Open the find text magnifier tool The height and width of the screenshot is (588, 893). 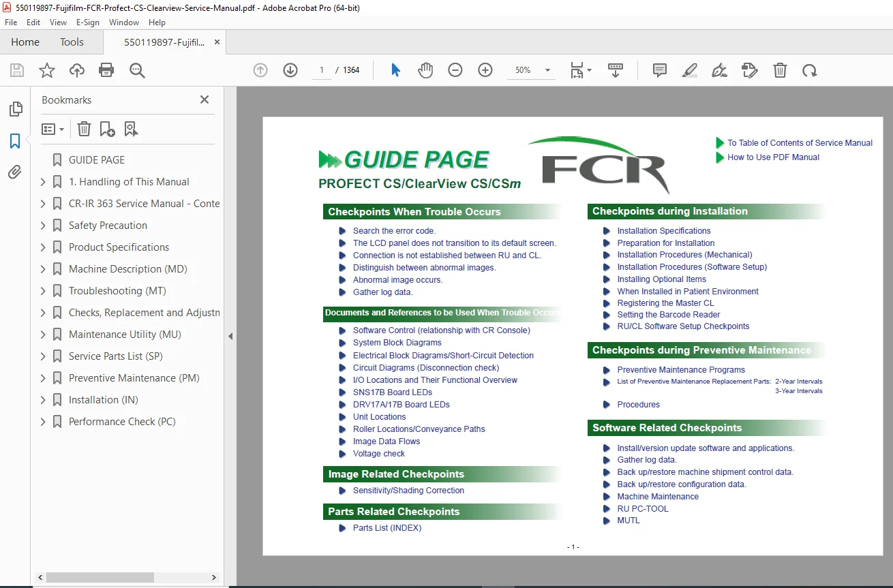click(x=137, y=70)
